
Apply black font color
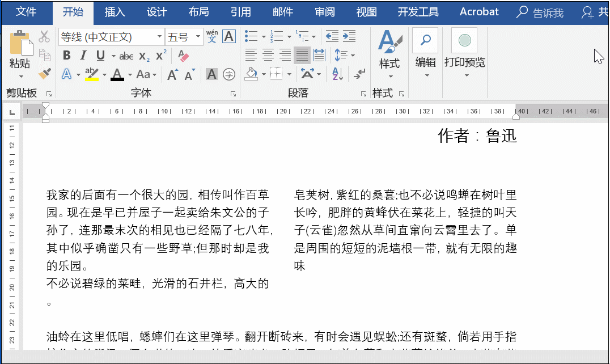tap(117, 74)
